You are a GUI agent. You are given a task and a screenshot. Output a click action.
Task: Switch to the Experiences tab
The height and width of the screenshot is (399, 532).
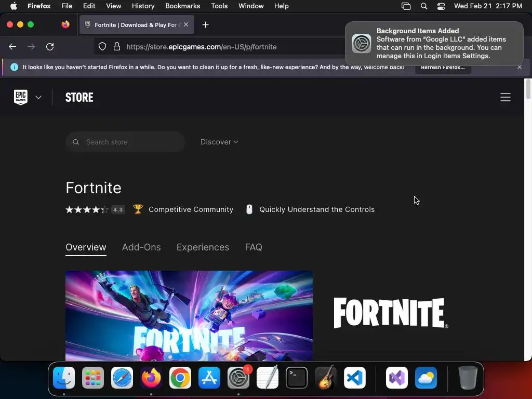(203, 247)
